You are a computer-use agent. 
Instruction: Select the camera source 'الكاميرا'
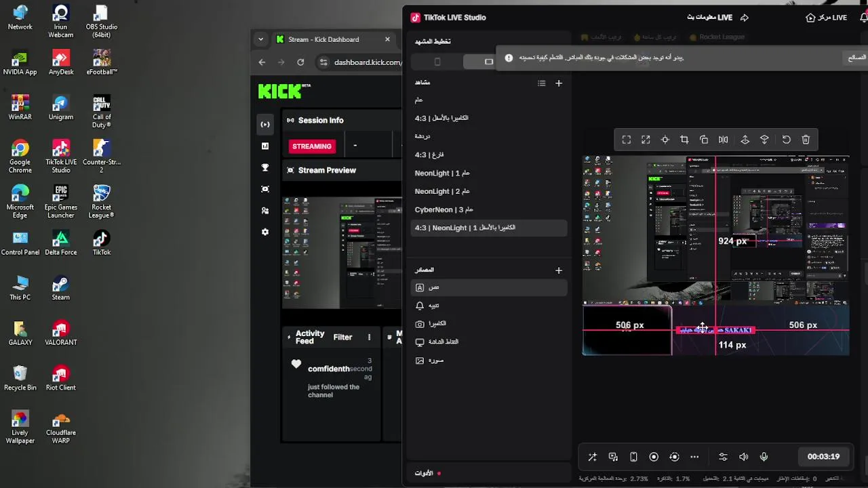coord(488,324)
